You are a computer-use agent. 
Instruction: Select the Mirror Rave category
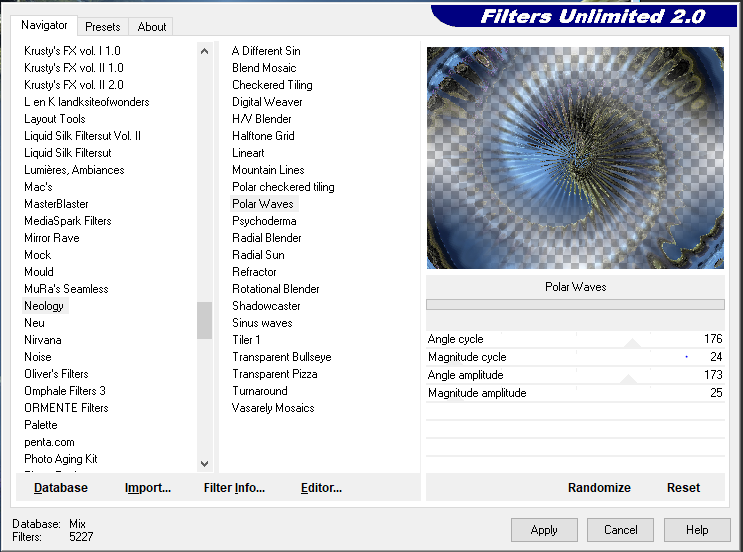(52, 238)
